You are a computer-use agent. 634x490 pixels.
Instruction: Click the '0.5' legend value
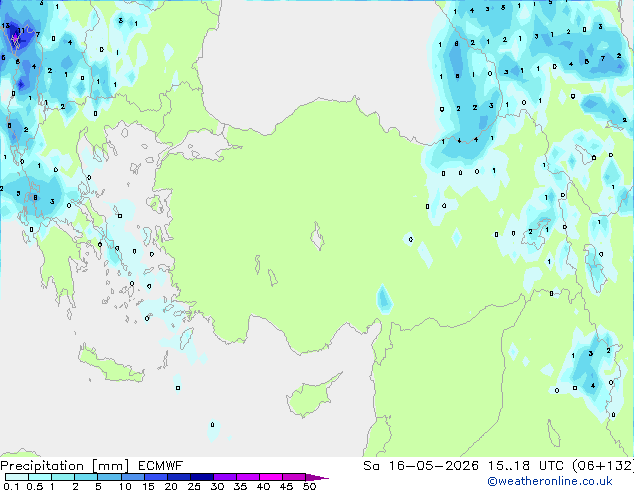[x=35, y=486]
